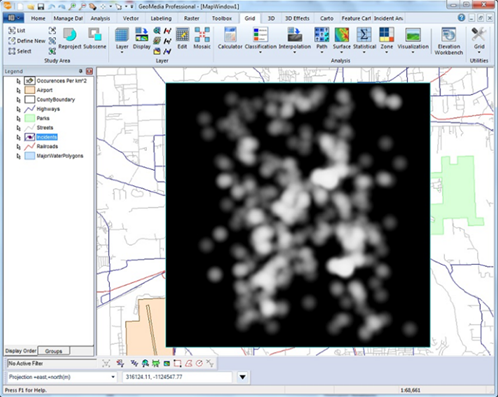Image resolution: width=498 pixels, height=397 pixels.
Task: Open Elevation Workbench
Action: pos(449,41)
